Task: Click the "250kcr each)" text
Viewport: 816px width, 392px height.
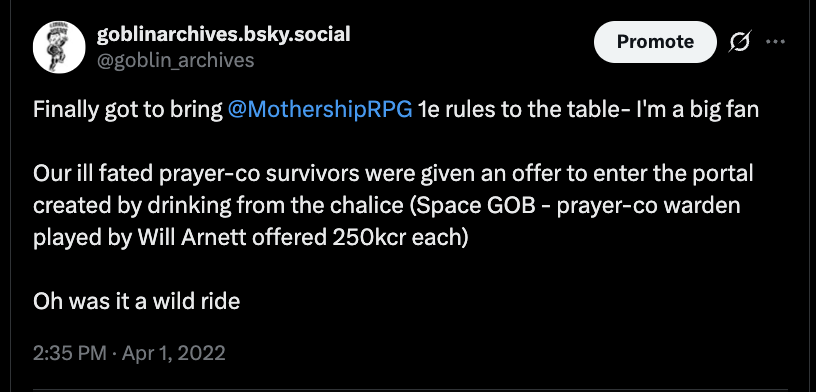Action: pos(398,238)
